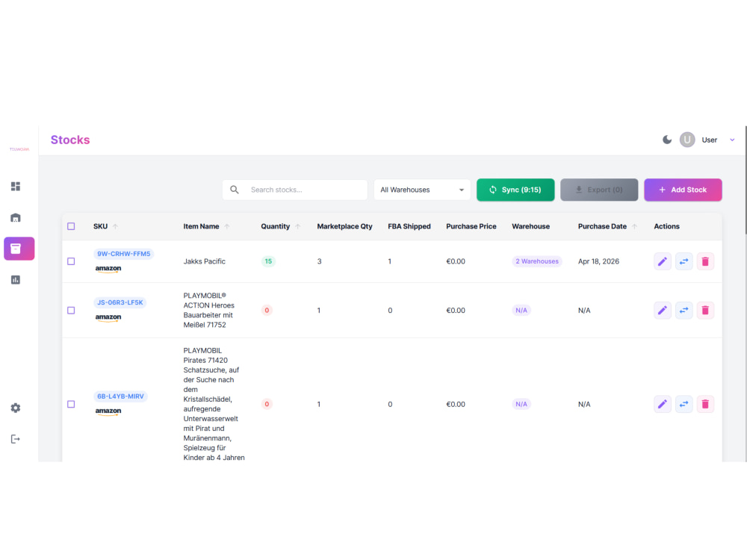Click PLAYMOBIL Pirates 71420 item name
747x560 pixels.
click(x=214, y=404)
